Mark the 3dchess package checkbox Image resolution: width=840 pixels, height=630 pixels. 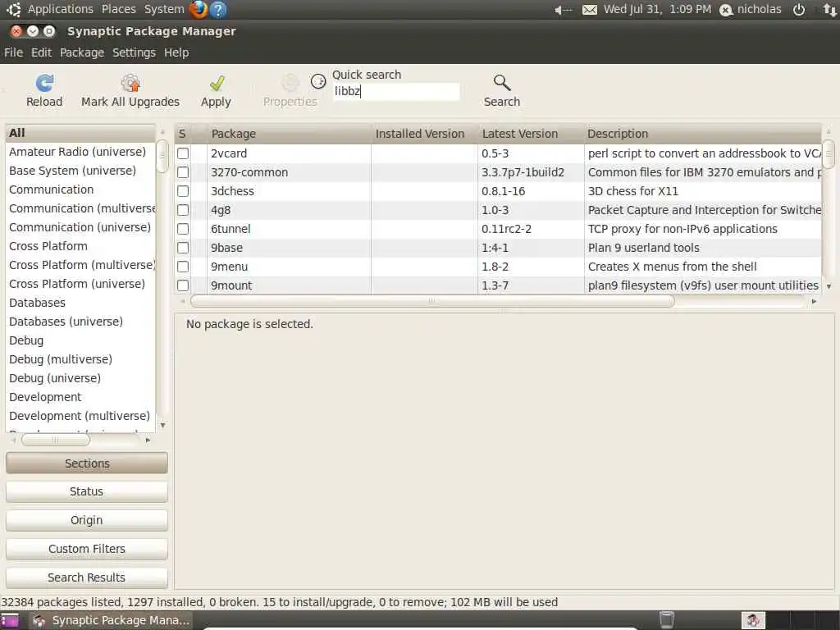(x=183, y=190)
